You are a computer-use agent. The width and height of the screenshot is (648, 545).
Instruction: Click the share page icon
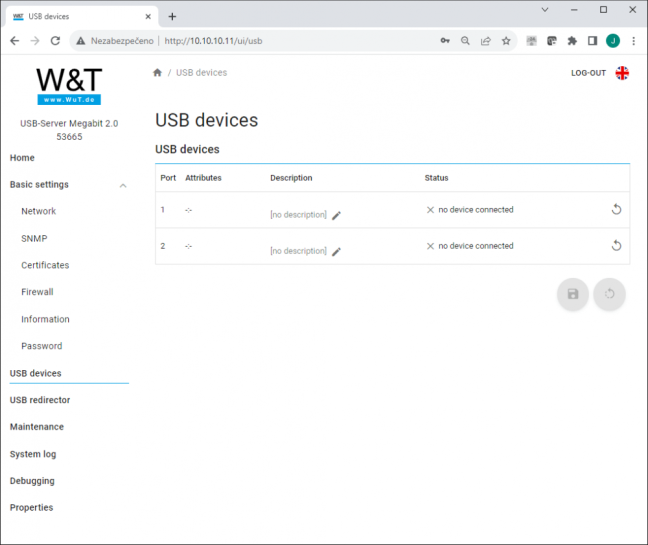486,40
